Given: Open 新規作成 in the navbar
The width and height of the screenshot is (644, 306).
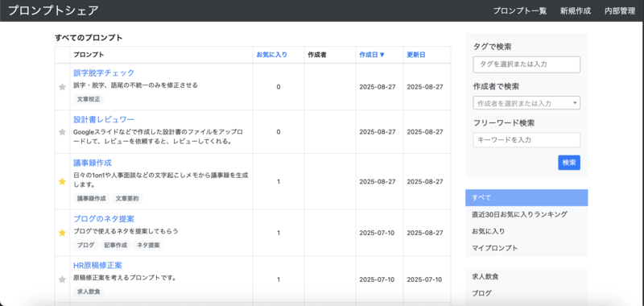Looking at the screenshot, I should coord(576,11).
